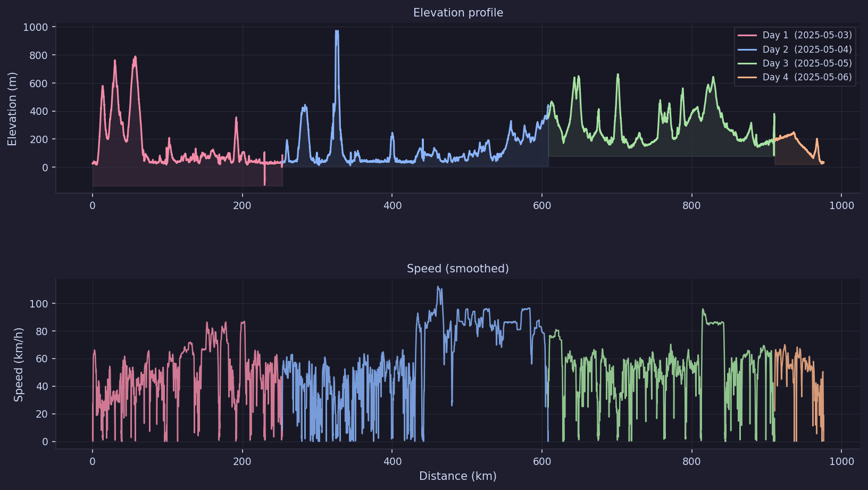The width and height of the screenshot is (868, 490).
Task: Toggle the Day 3 (2025-05-05) legend entry
Action: 806,63
